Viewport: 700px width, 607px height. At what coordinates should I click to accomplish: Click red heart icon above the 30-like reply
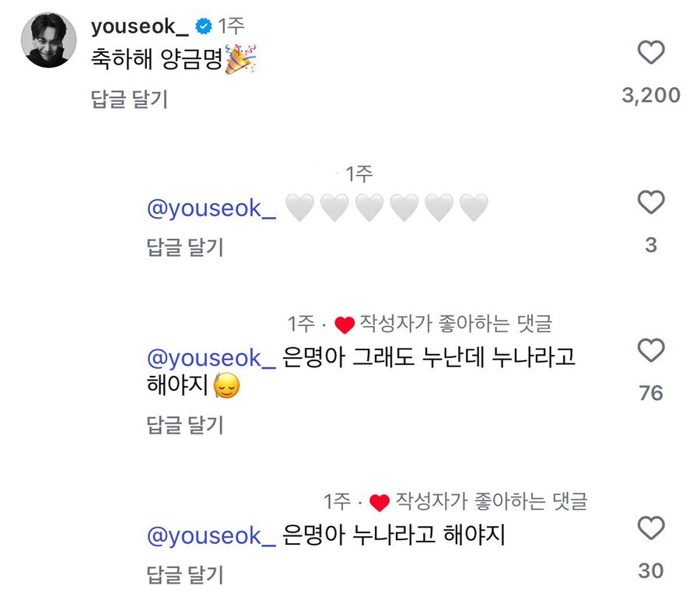tap(379, 503)
